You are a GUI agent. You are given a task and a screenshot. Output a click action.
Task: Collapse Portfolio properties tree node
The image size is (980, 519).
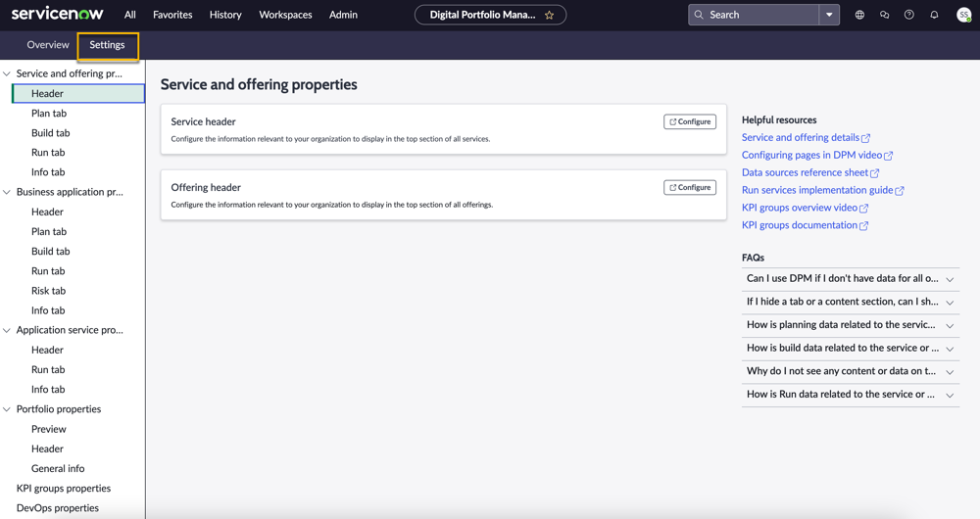(7, 409)
